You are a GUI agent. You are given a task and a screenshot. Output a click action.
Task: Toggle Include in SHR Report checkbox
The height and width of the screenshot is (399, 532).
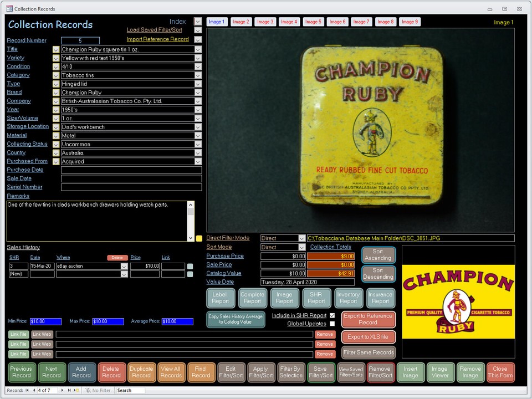332,315
